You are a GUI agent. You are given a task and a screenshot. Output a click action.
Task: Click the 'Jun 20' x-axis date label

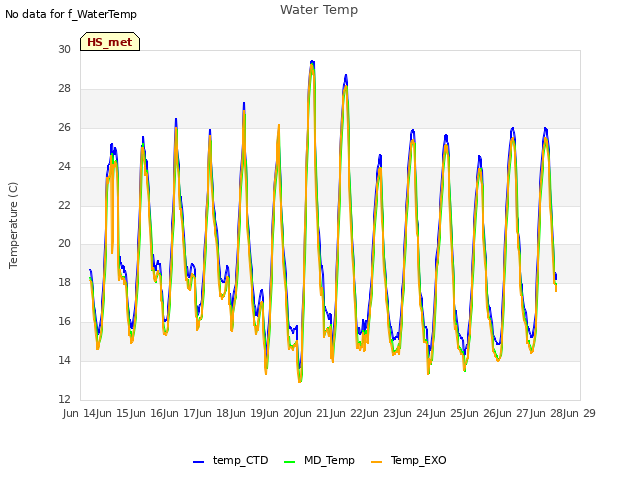277,413
